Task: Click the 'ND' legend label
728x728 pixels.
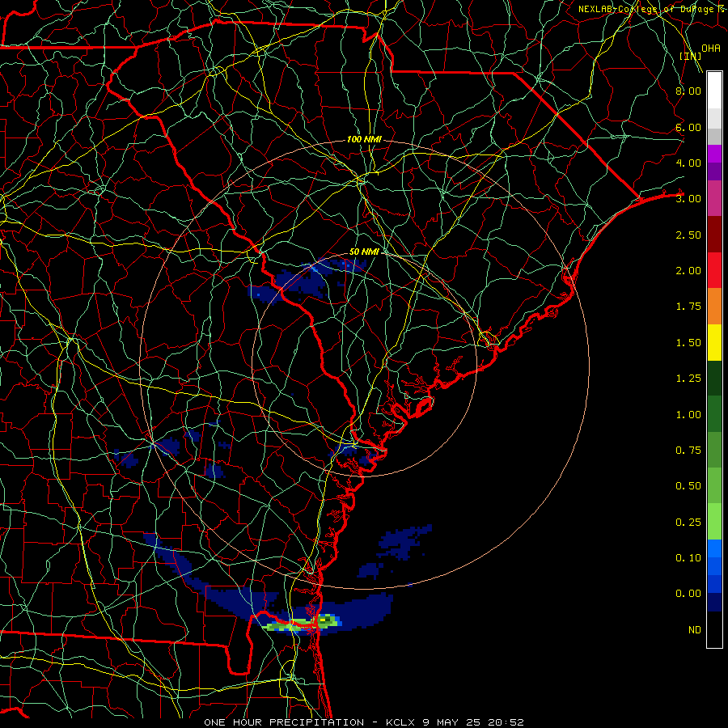Action: click(x=695, y=629)
